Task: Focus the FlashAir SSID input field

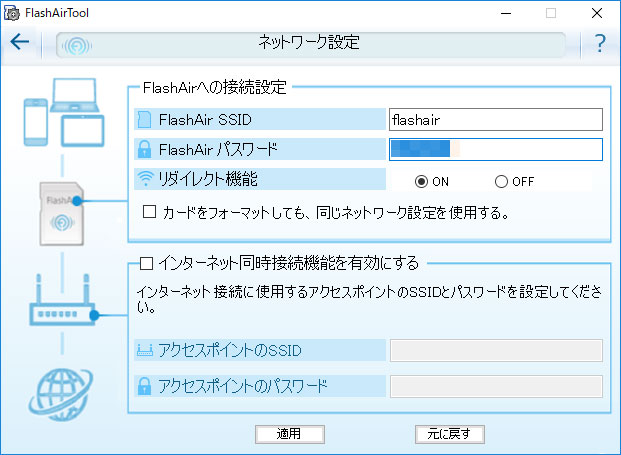Action: pyautogui.click(x=496, y=120)
